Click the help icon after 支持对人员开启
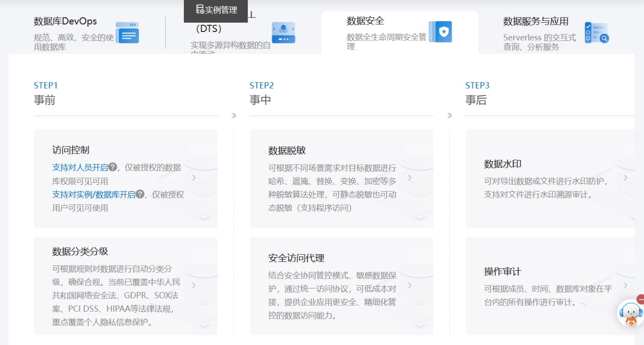This screenshot has height=345, width=644. [x=113, y=167]
